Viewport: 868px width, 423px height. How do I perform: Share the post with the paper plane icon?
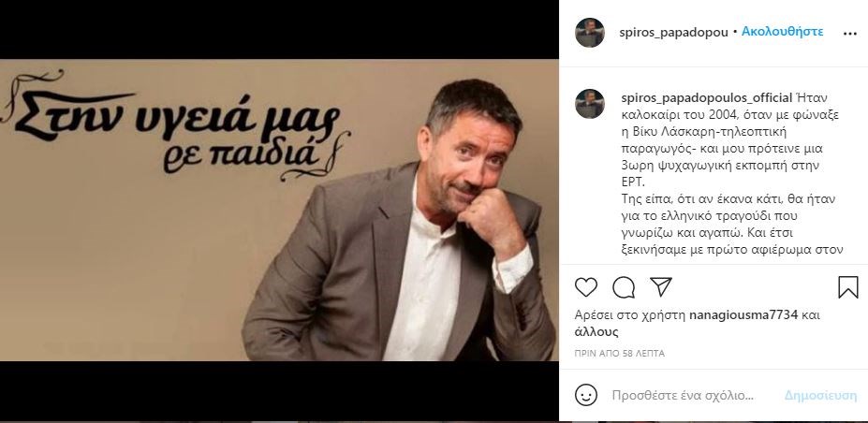661,286
